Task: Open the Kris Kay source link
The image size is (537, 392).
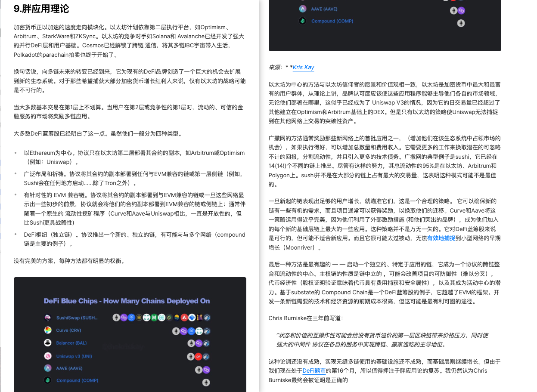Action: (x=303, y=67)
